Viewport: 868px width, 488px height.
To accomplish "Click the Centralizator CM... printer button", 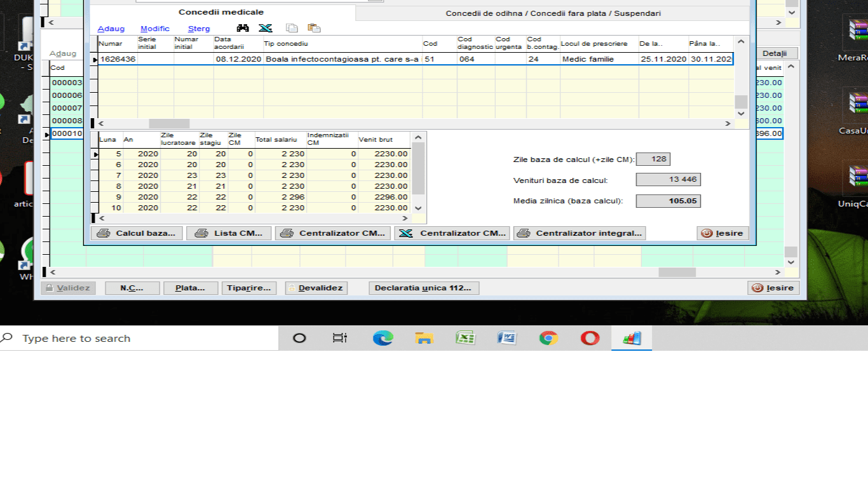I will [x=334, y=233].
